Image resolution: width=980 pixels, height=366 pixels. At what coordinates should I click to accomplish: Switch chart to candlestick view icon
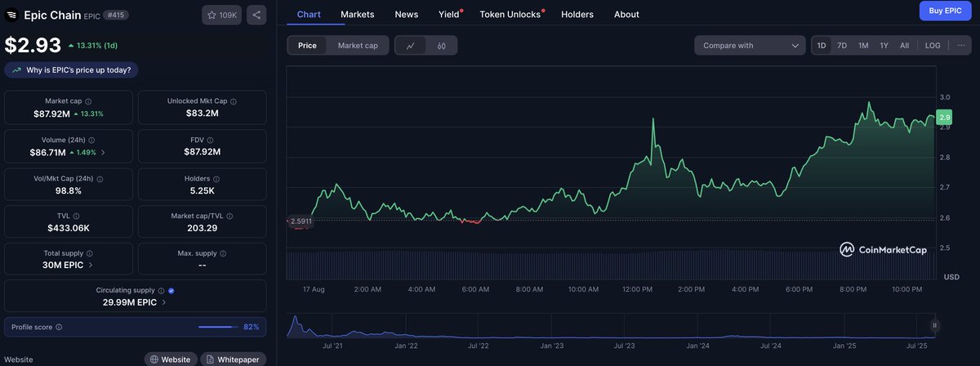tap(441, 46)
